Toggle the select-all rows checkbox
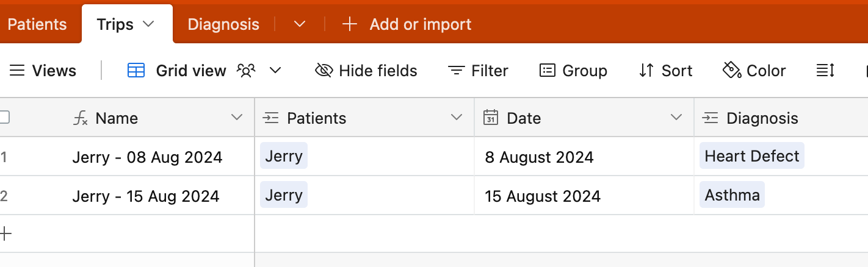 coord(4,117)
